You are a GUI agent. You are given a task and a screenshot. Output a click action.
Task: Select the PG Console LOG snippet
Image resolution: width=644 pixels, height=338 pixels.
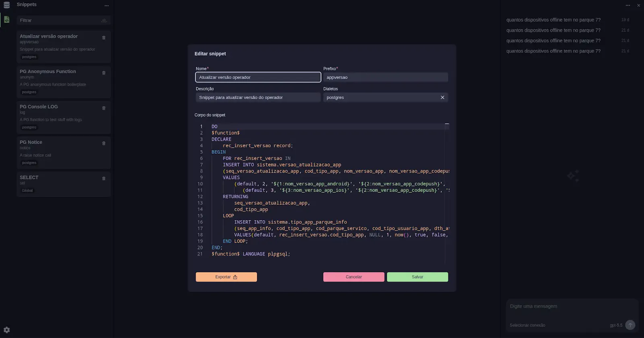point(64,117)
